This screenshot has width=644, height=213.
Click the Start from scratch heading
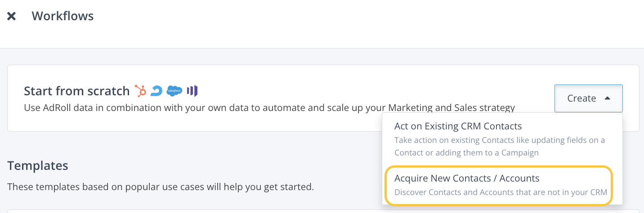[76, 91]
